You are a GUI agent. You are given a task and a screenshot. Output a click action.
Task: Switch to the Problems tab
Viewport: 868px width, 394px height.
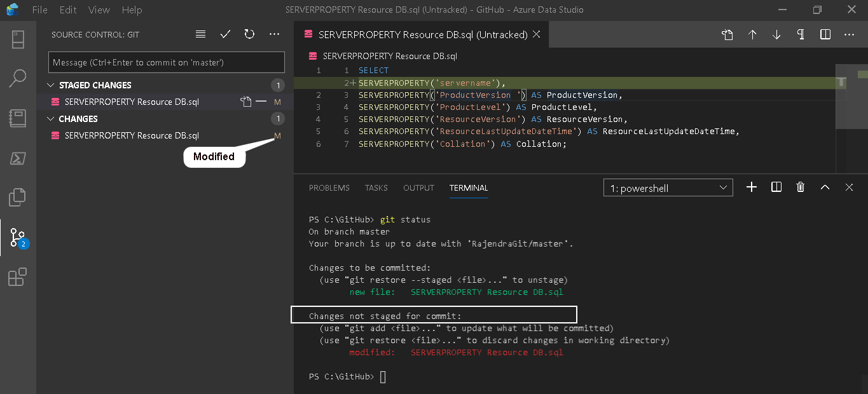pos(329,188)
